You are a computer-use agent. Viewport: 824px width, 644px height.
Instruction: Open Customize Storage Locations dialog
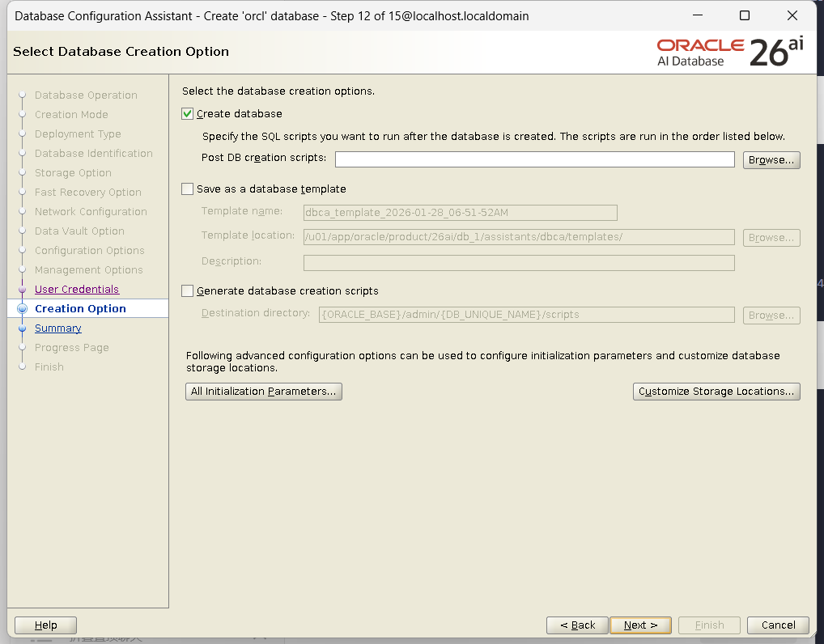click(716, 392)
